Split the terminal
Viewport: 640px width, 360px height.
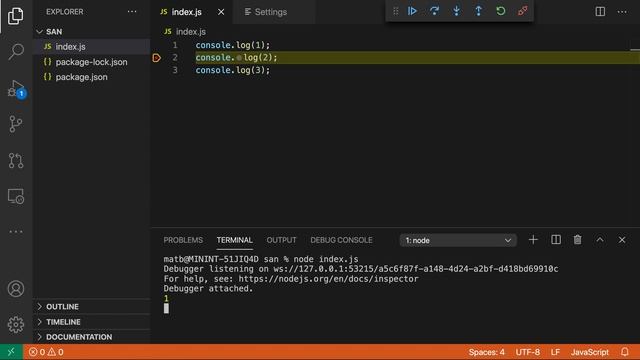pyautogui.click(x=556, y=240)
